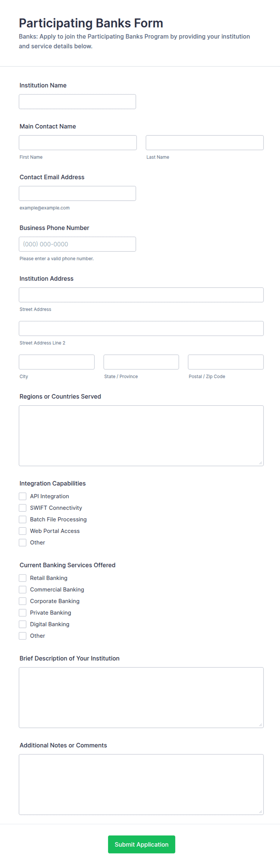This screenshot has width=280, height=868.
Task: Focus the City input box
Action: tap(57, 362)
